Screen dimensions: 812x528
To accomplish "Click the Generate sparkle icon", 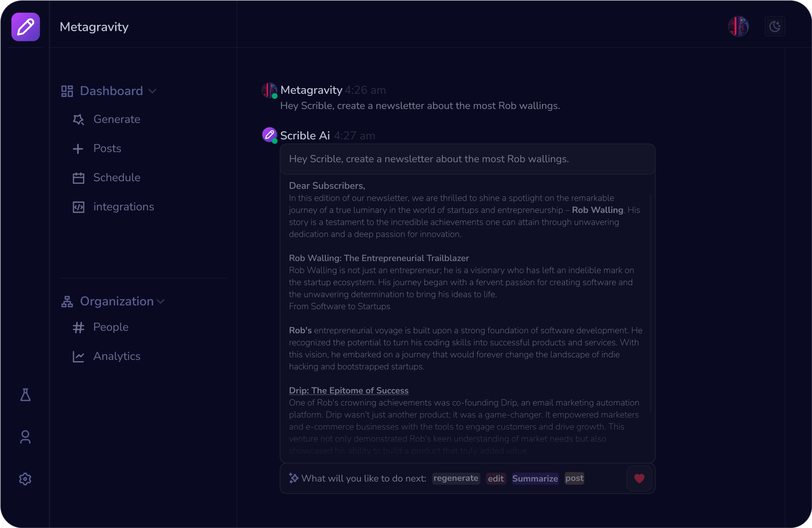I will (x=79, y=120).
